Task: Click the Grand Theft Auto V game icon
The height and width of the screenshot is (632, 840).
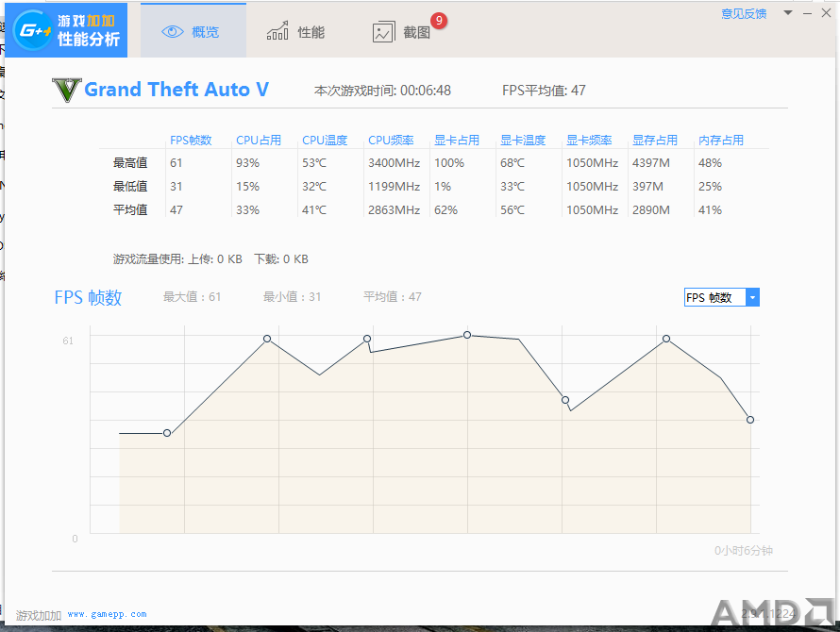Action: coord(67,90)
